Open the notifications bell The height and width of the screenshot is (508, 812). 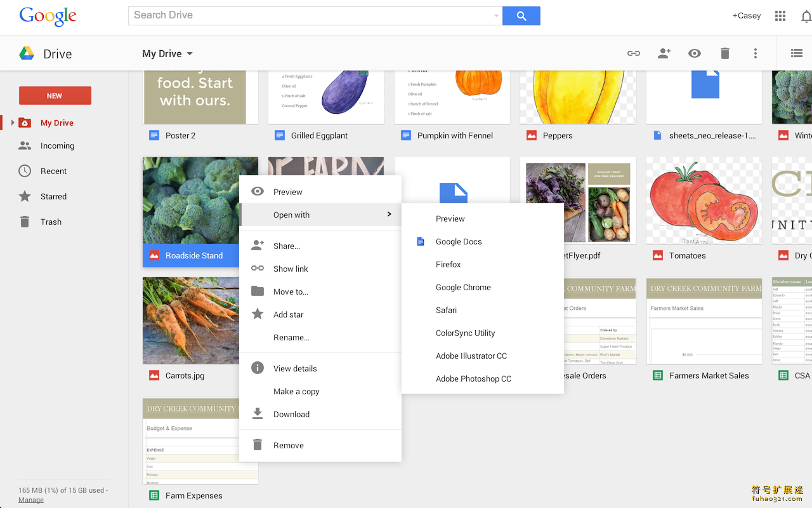point(806,17)
